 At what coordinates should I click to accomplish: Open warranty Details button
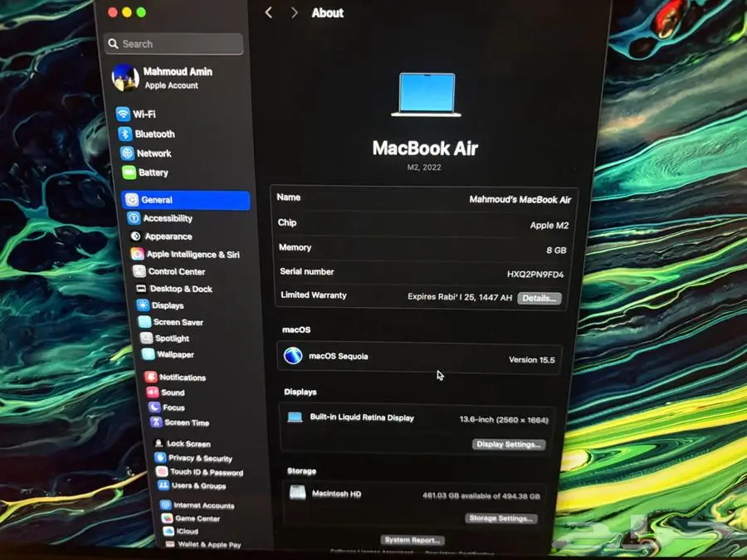click(x=539, y=298)
